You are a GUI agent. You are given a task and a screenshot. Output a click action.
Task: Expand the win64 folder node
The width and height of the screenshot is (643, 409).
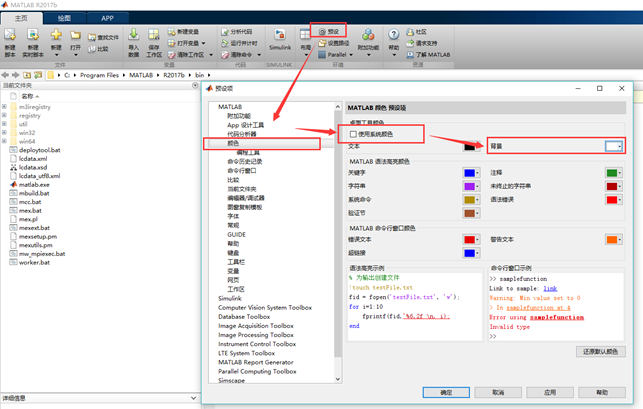(4, 141)
